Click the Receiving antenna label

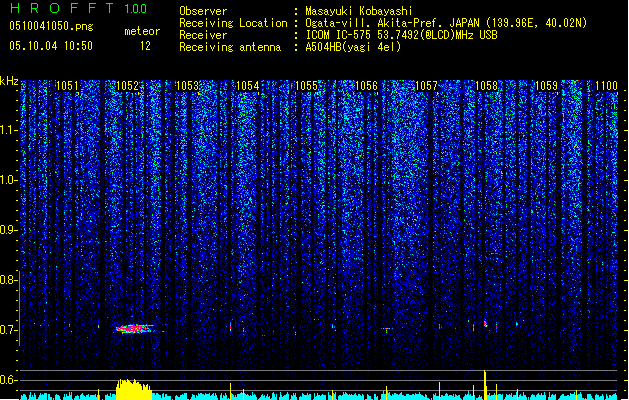tap(230, 47)
